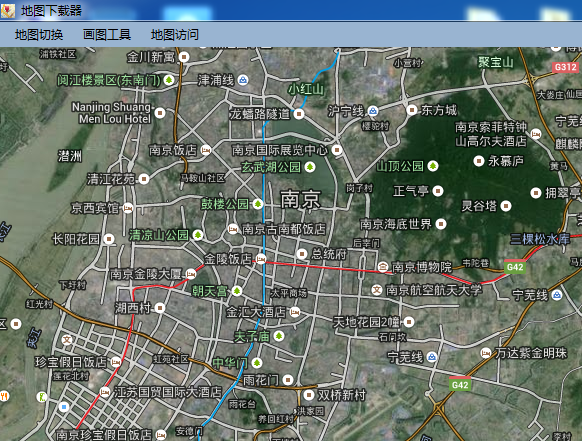Image resolution: width=582 pixels, height=441 pixels.
Task: Click the park icon beside 中华门
Action: [x=256, y=362]
